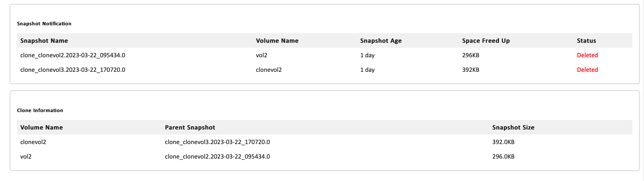Viewport: 644px width, 181px height.
Task: Click the Snapshot Name column header
Action: coord(44,41)
